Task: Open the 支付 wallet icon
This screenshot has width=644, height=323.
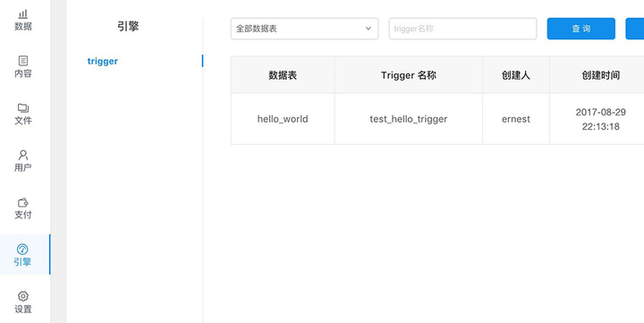Action: click(x=23, y=202)
